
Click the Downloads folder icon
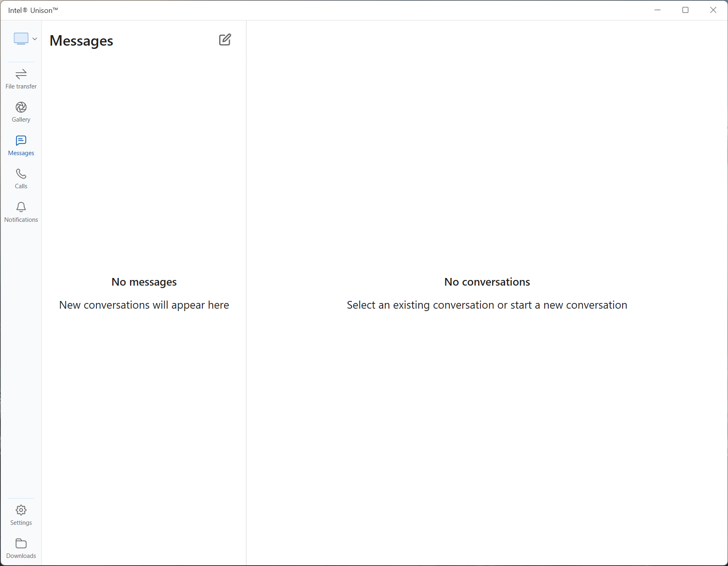point(21,543)
